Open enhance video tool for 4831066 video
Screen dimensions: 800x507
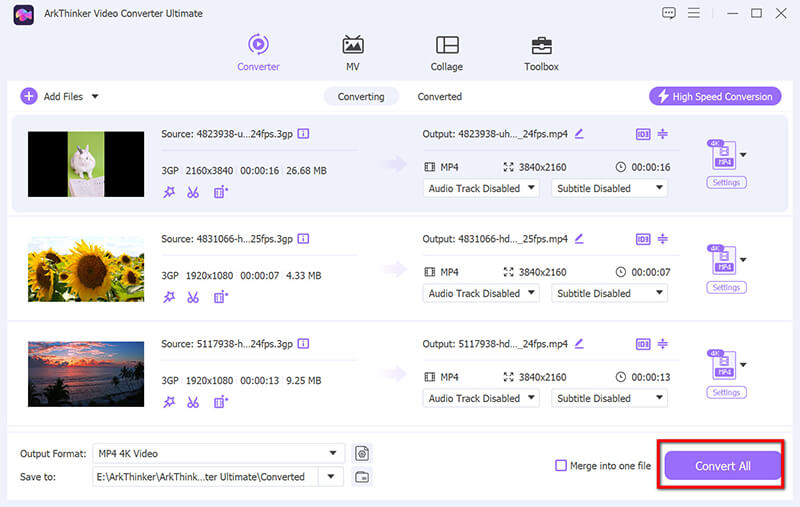[x=220, y=297]
